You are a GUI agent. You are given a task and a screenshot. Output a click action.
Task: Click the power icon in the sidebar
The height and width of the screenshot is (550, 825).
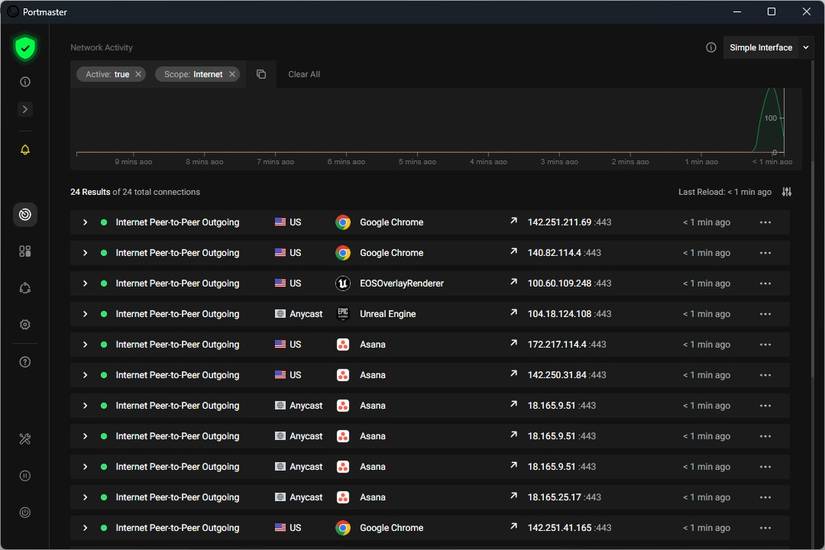click(25, 513)
